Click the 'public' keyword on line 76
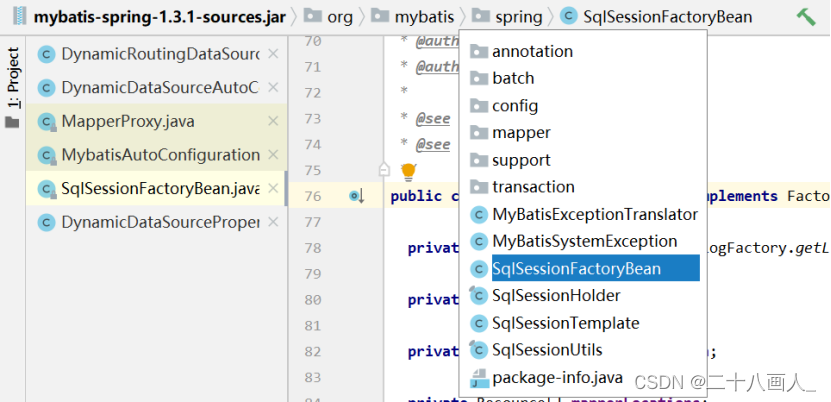 pos(416,196)
